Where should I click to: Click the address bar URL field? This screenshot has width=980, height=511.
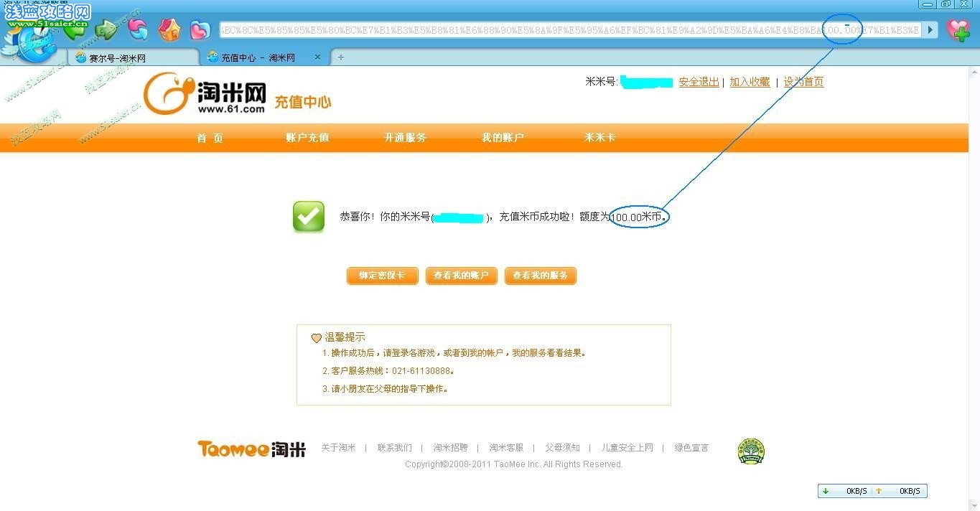tap(570, 30)
